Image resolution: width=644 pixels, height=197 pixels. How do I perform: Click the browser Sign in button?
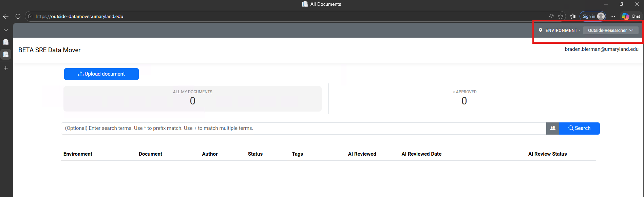point(593,16)
